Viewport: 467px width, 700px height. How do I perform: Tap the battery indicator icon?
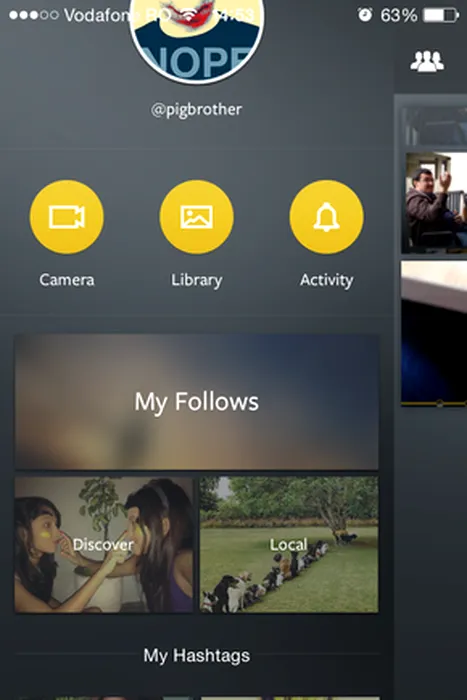click(441, 16)
